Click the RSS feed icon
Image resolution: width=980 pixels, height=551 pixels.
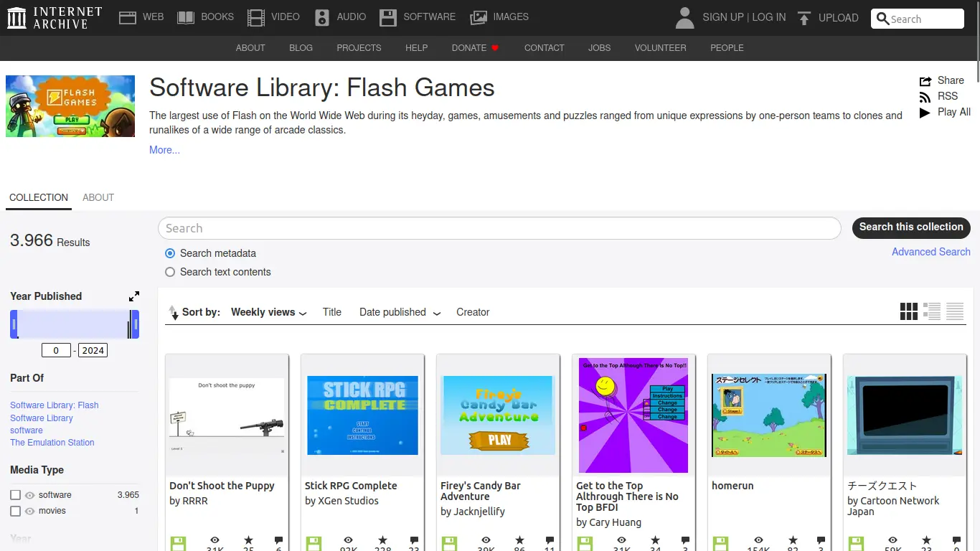pyautogui.click(x=925, y=97)
